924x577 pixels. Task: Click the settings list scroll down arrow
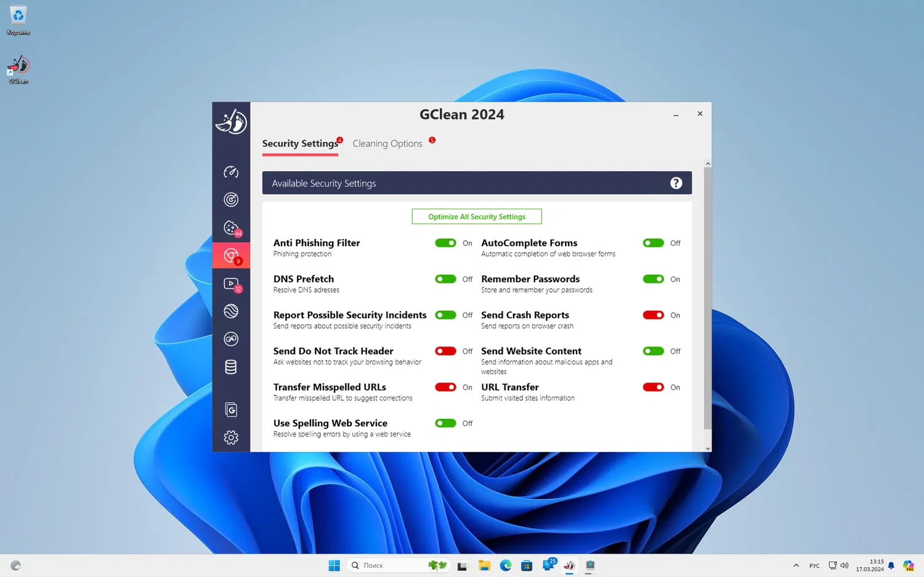click(708, 448)
